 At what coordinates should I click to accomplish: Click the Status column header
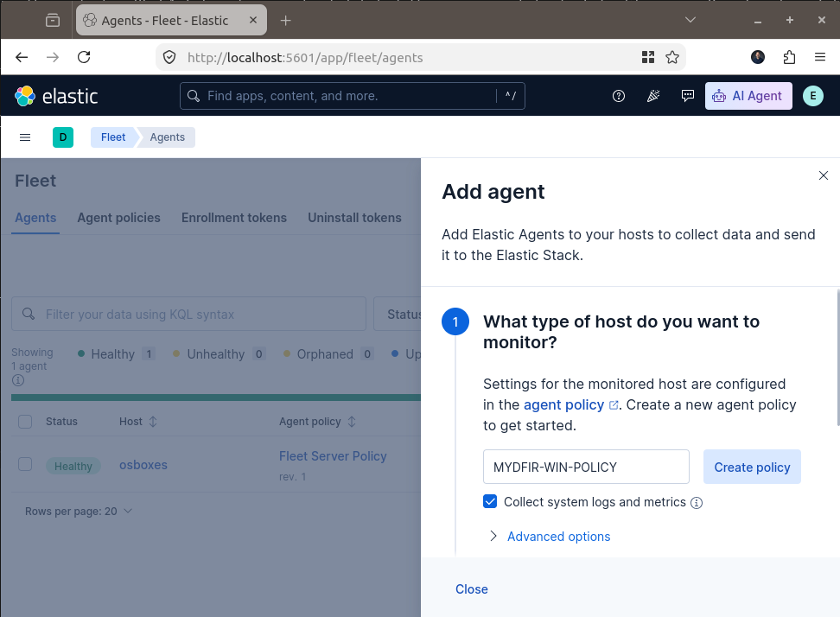point(61,422)
